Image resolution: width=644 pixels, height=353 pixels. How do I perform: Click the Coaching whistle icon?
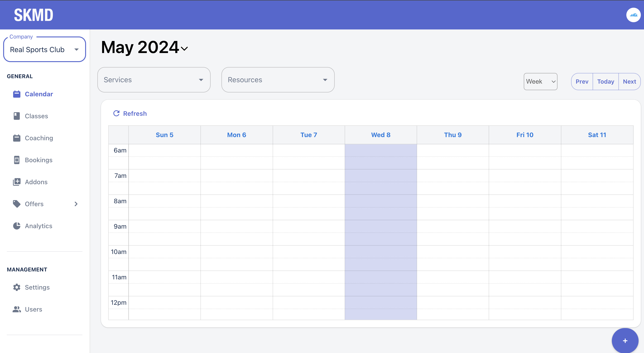pyautogui.click(x=17, y=138)
